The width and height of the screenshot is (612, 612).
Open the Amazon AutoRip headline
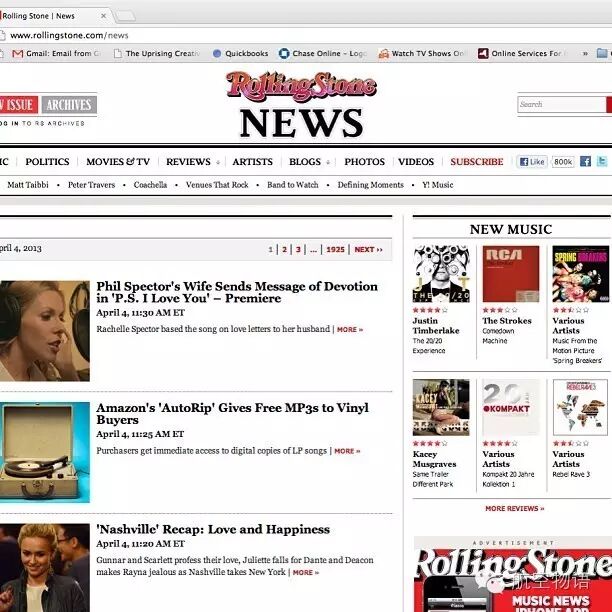pos(232,414)
